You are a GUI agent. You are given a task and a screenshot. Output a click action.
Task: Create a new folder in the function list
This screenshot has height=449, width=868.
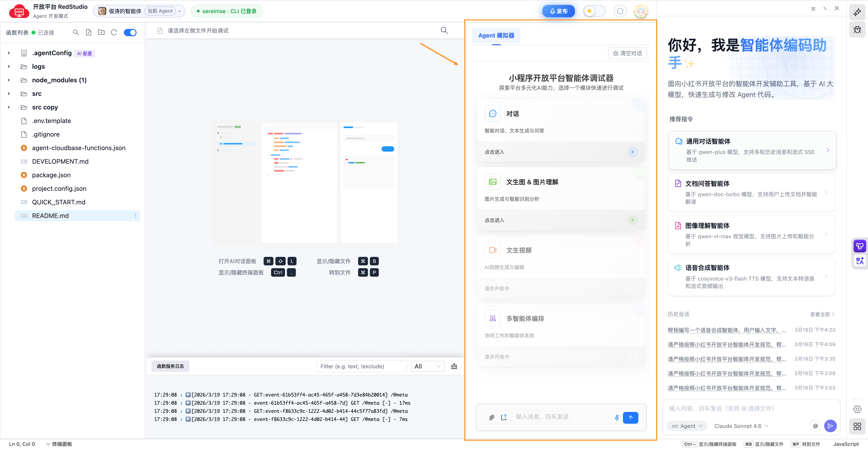[101, 32]
